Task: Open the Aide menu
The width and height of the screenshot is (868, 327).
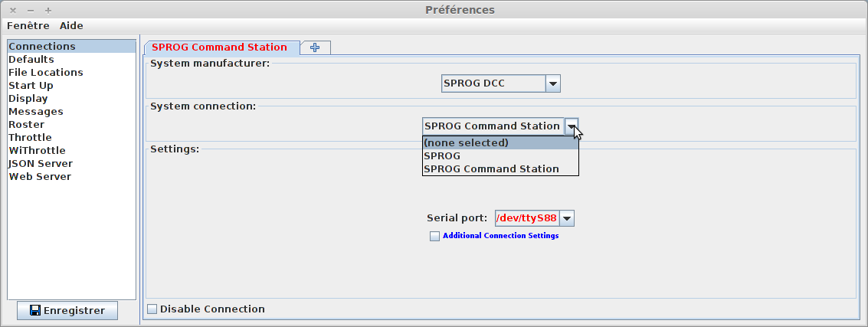Action: point(71,25)
